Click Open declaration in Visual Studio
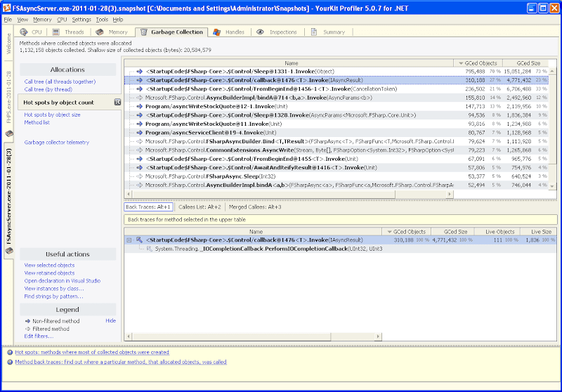Image resolution: width=562 pixels, height=392 pixels. click(63, 281)
